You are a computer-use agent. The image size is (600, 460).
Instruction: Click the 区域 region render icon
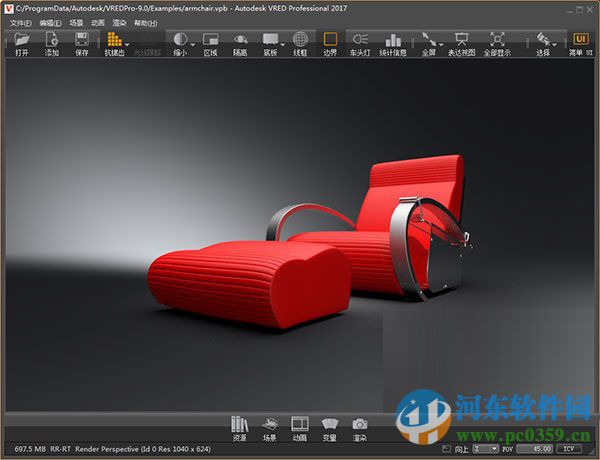pyautogui.click(x=210, y=39)
